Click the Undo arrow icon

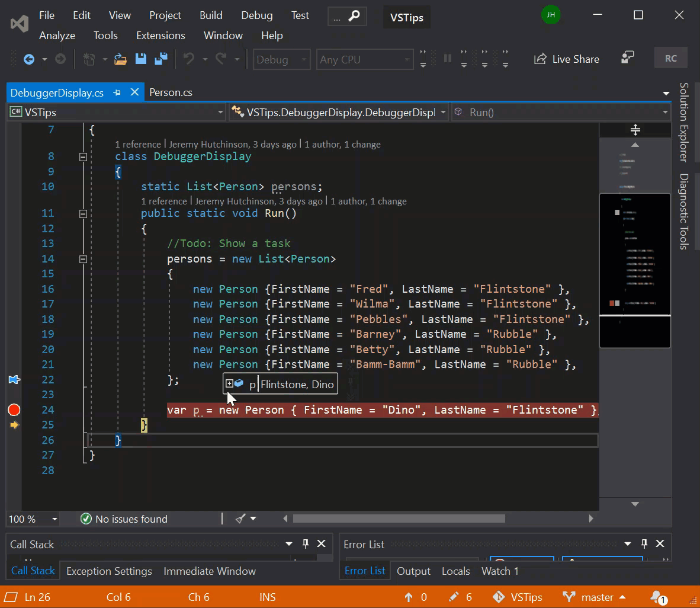coord(189,59)
